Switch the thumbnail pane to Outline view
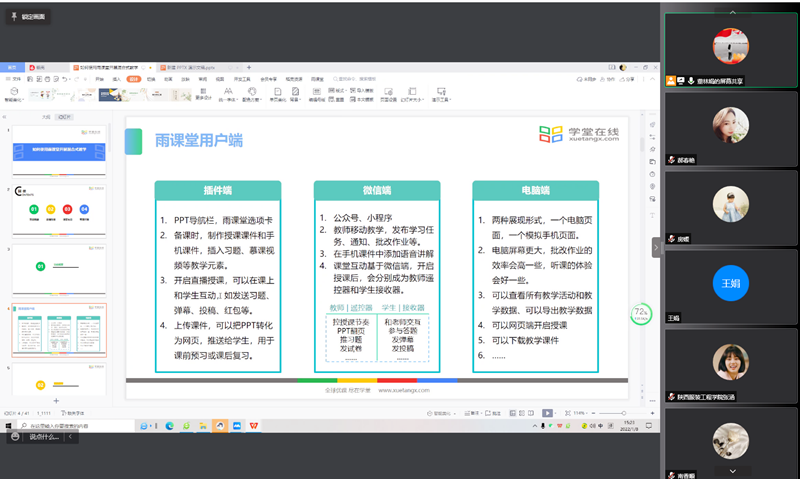This screenshot has width=800, height=479. pyautogui.click(x=45, y=117)
